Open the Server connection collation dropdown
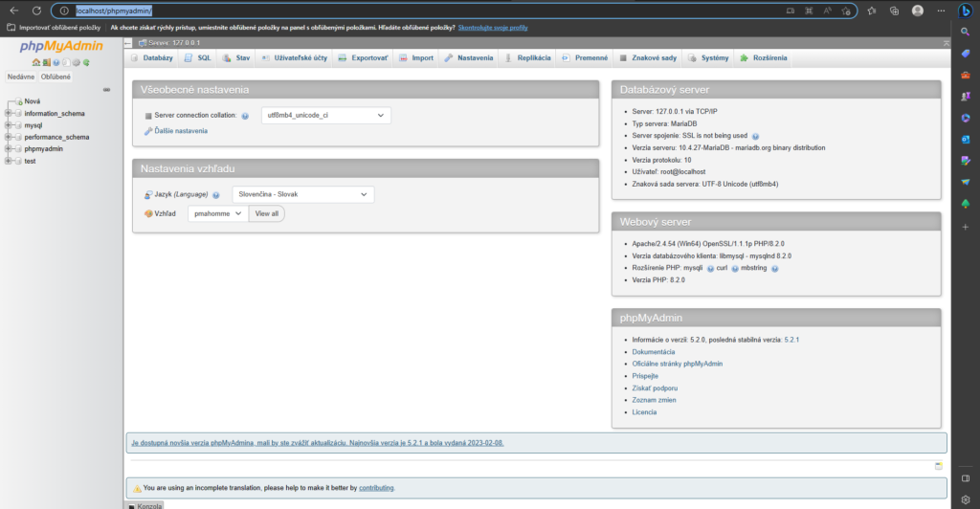The height and width of the screenshot is (509, 980). pyautogui.click(x=325, y=116)
